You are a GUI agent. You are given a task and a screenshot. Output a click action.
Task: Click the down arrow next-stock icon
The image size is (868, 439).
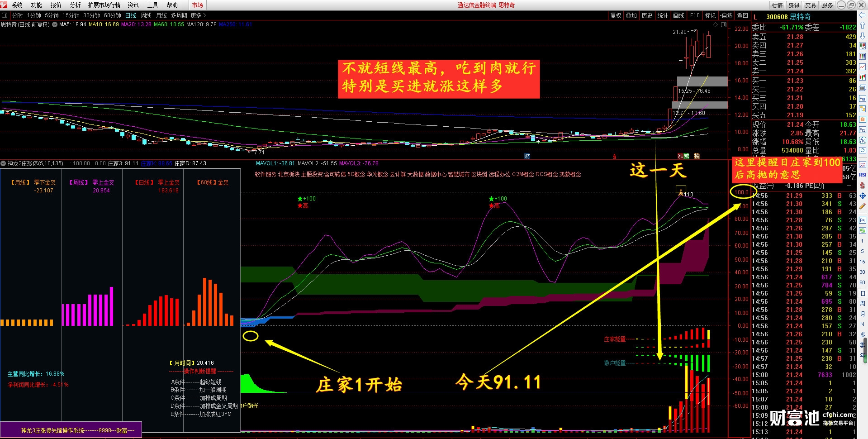click(863, 36)
